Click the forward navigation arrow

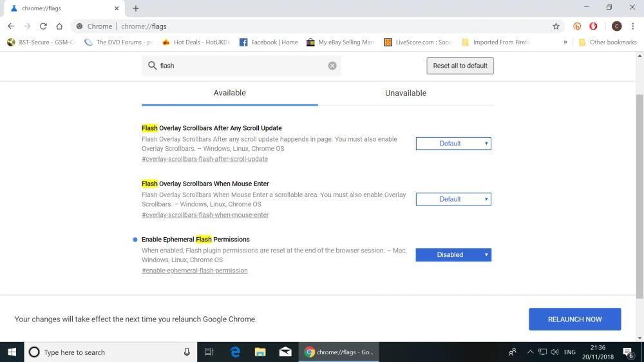pos(27,26)
